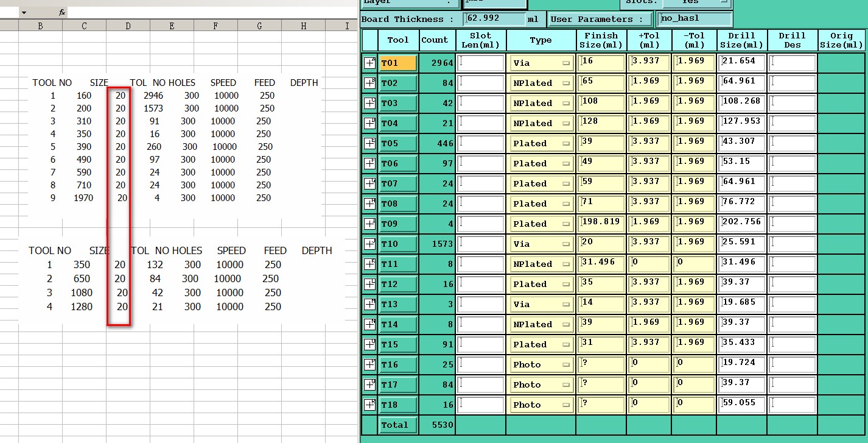The image size is (868, 443).
Task: Click the Finish Size field showing 198.819
Action: pos(601,224)
